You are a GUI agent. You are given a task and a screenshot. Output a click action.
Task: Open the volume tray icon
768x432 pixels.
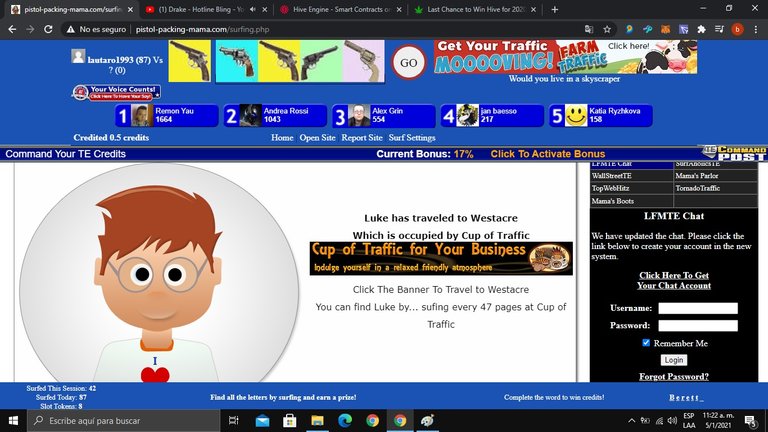tap(672, 421)
